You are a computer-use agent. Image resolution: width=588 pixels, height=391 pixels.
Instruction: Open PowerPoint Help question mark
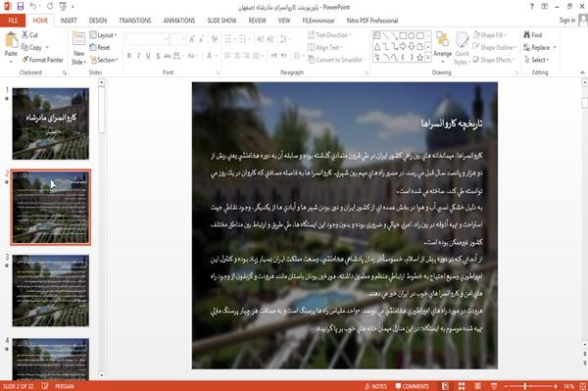[x=532, y=7]
